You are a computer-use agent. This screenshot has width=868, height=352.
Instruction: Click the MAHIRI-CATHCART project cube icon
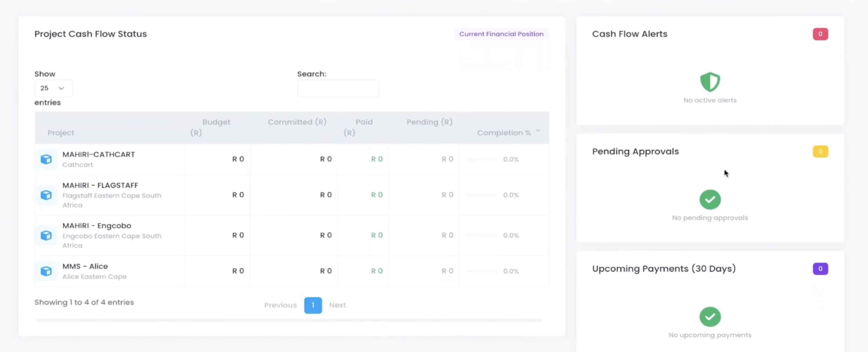[46, 159]
